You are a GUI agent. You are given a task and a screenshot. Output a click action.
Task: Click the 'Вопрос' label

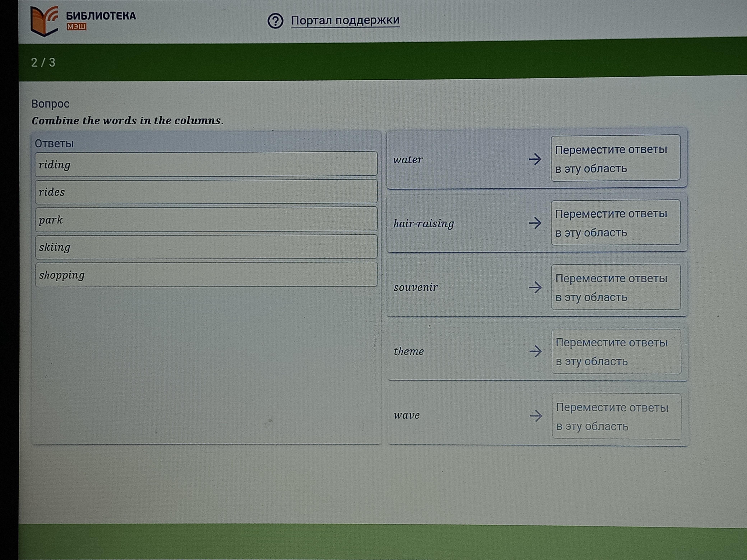[50, 104]
